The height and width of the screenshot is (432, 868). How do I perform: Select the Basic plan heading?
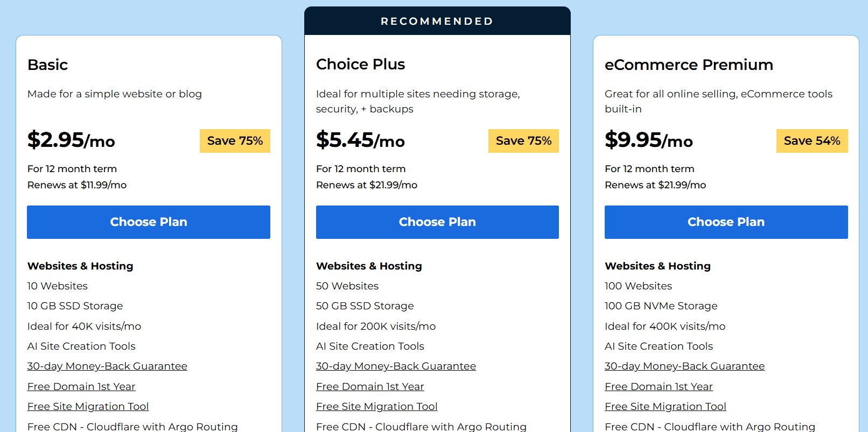(x=47, y=65)
